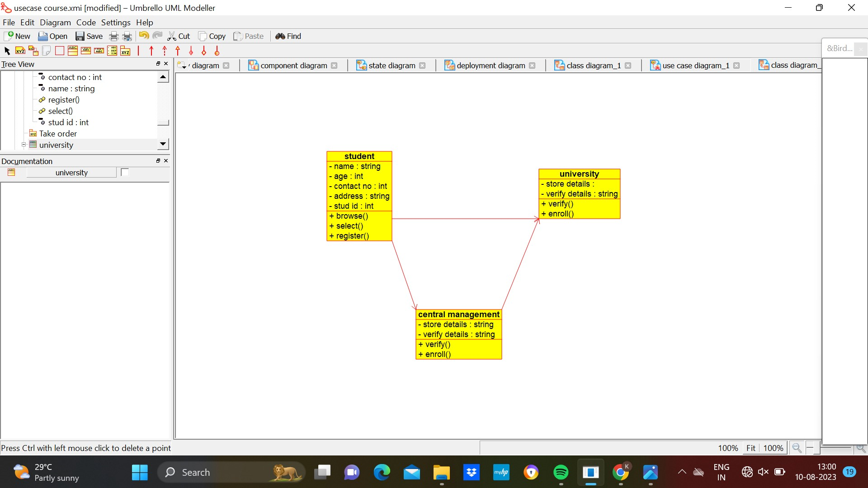Screen dimensions: 868x488
Task: Pick the note tool in diagram toolbar
Action: coord(47,51)
